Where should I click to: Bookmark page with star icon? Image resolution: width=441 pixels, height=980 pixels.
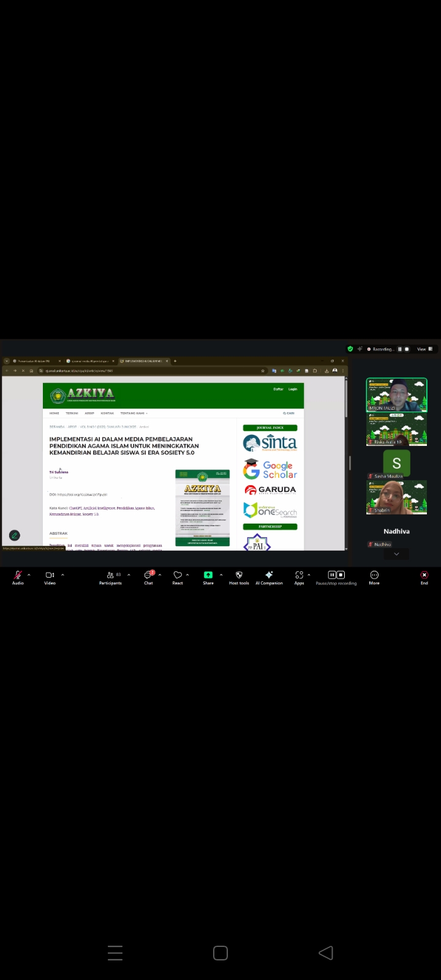(x=263, y=371)
